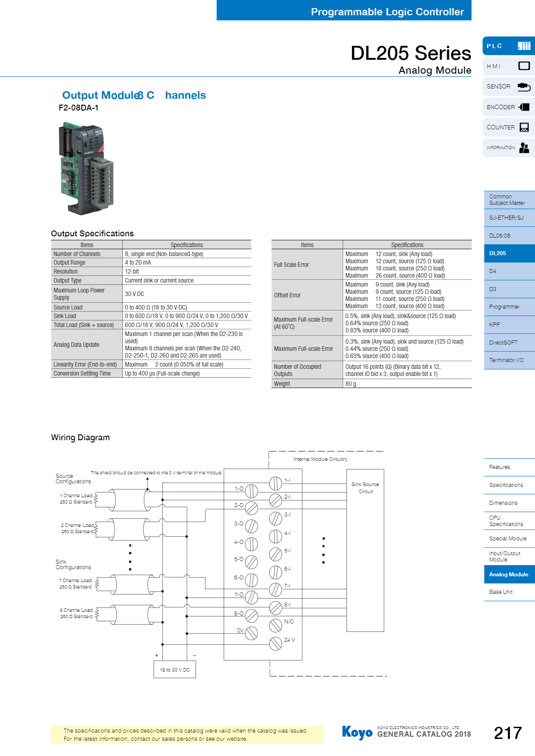Select the highlighted Analog Module tab

509,575
